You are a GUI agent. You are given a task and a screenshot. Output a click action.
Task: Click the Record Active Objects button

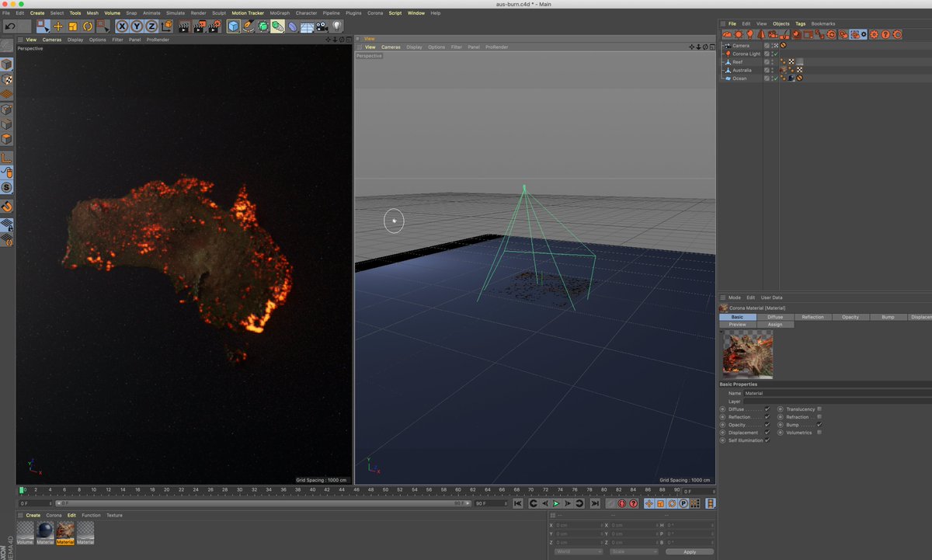pyautogui.click(x=610, y=503)
